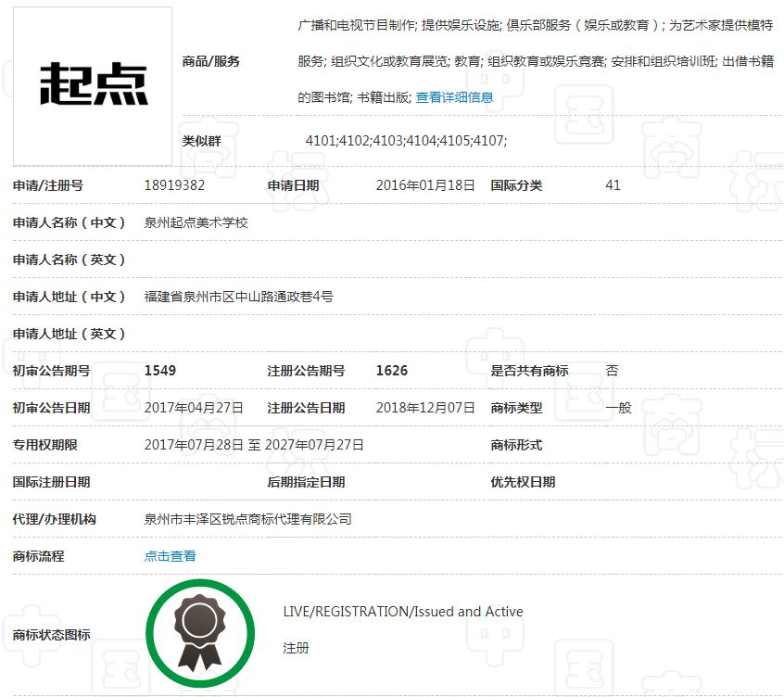The image size is (784, 697).
Task: Click the 商品/服务 field label
Action: point(211,61)
